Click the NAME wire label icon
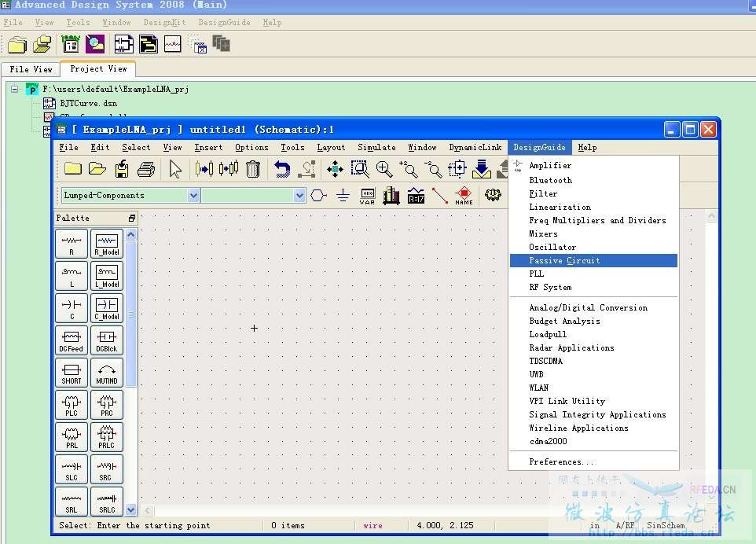756x544 pixels. 464,196
